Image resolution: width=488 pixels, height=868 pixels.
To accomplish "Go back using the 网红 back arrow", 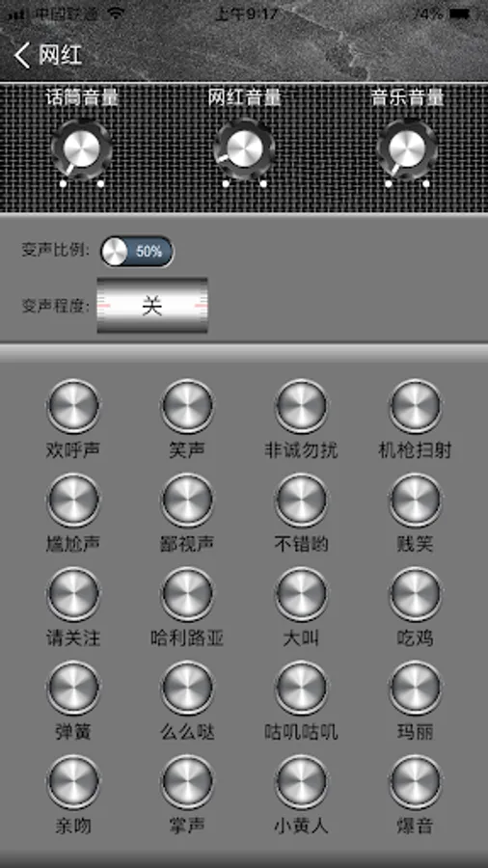I will 22,55.
